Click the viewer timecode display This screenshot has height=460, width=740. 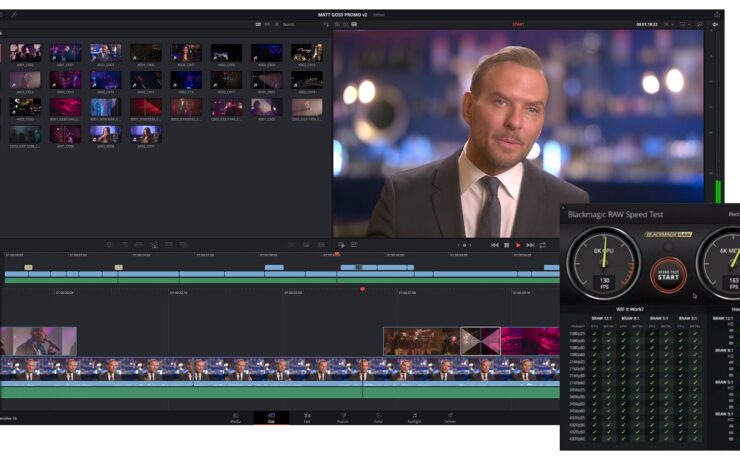(x=647, y=24)
